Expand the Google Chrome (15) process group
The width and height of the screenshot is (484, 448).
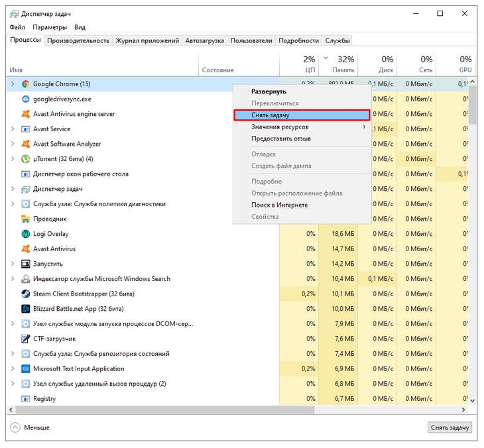(x=13, y=84)
